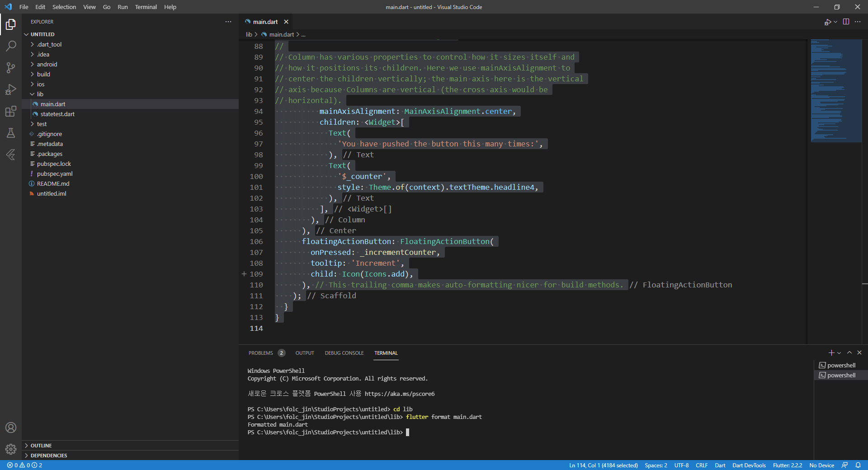Viewport: 868px width, 470px height.
Task: Open the Search view icon
Action: coord(11,46)
